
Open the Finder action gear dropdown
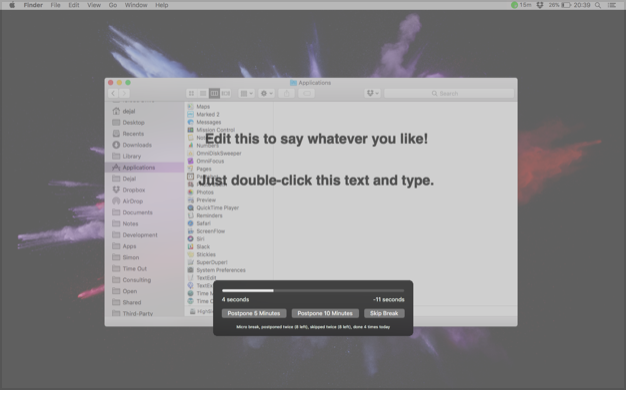[x=266, y=93]
